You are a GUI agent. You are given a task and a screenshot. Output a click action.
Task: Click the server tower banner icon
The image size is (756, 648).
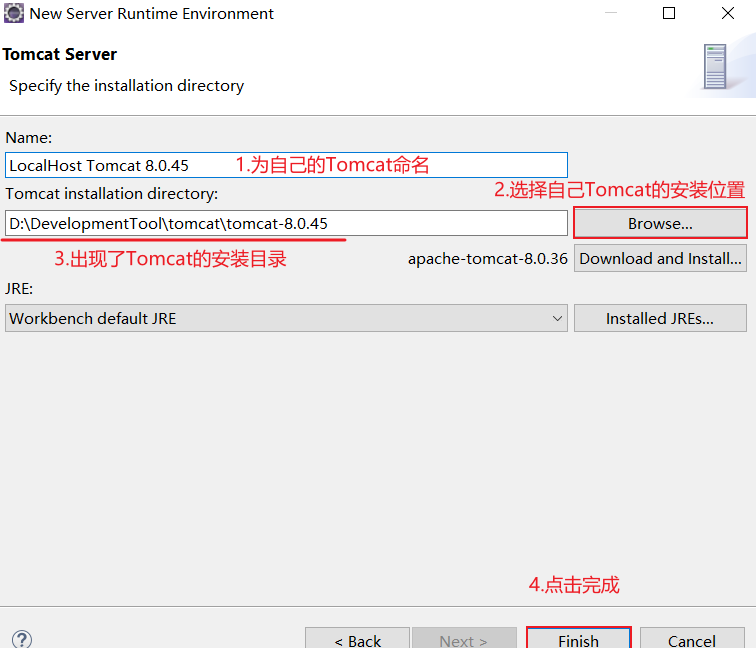(715, 67)
